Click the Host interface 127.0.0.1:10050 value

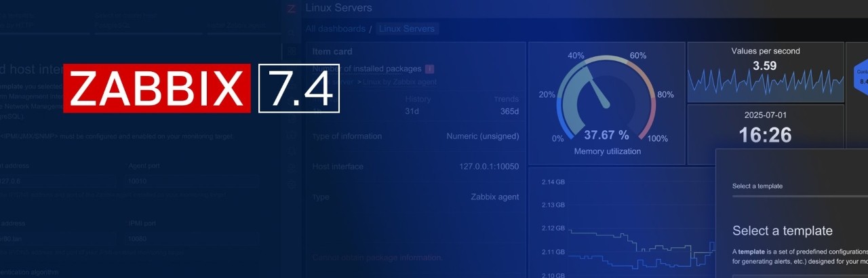pos(488,167)
